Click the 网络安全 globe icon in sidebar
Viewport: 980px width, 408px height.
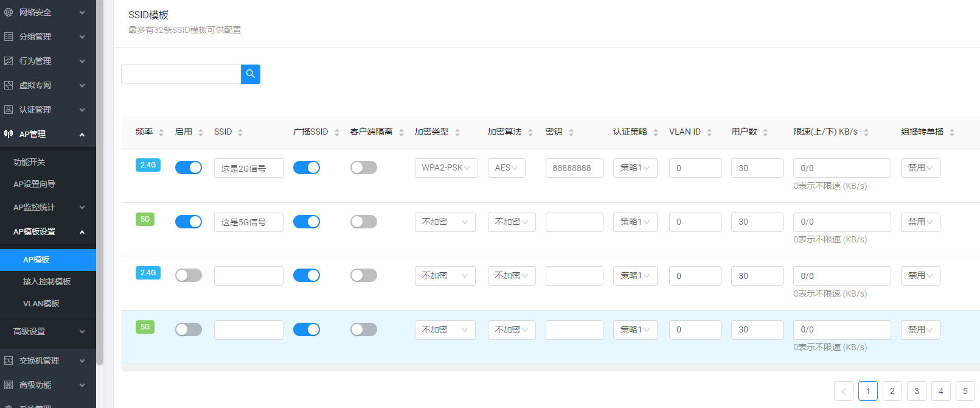[9, 12]
